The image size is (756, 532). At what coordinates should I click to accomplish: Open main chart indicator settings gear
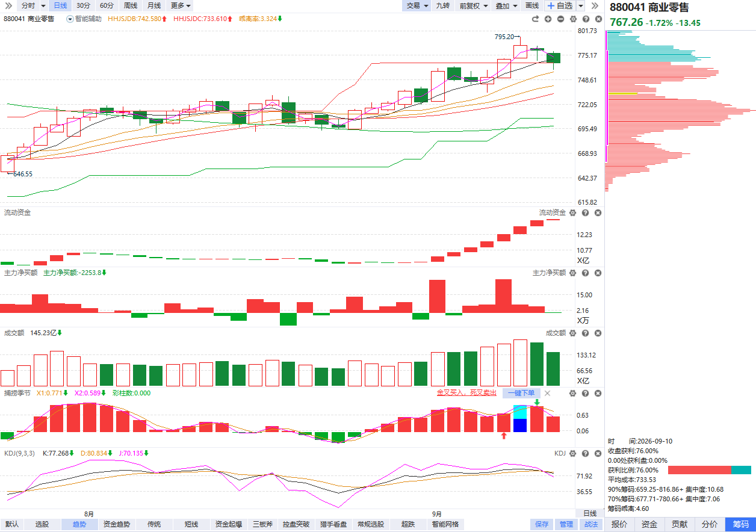tap(573, 19)
